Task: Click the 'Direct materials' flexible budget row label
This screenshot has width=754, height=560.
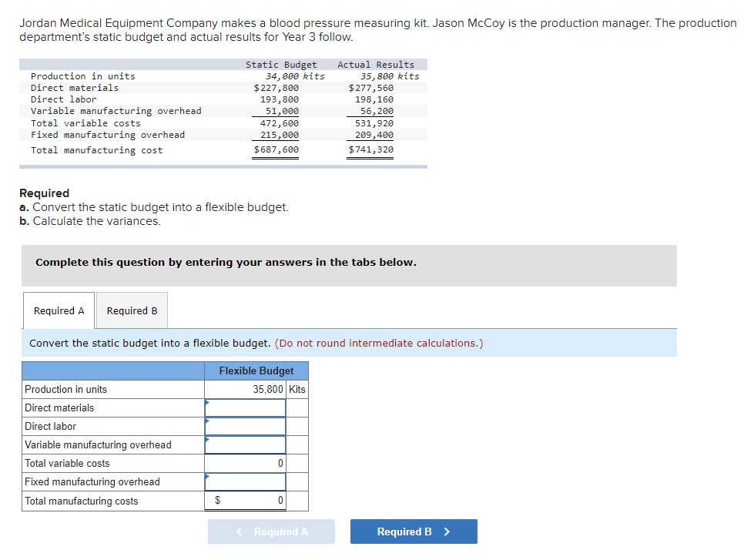Action: tap(59, 407)
